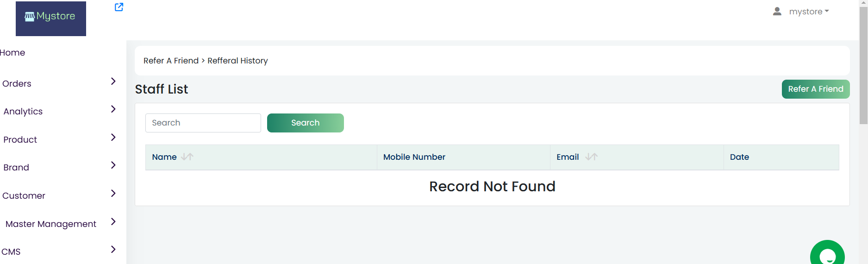Open Master Management menu item
The image size is (868, 264).
click(51, 224)
